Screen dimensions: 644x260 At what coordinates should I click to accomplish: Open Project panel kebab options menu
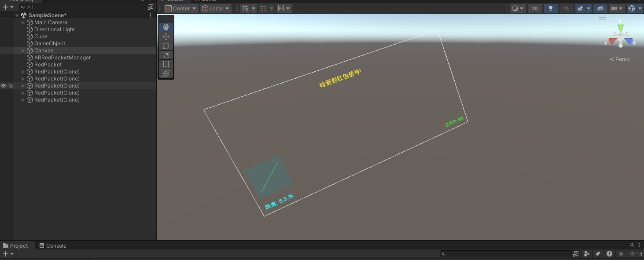coord(639,245)
